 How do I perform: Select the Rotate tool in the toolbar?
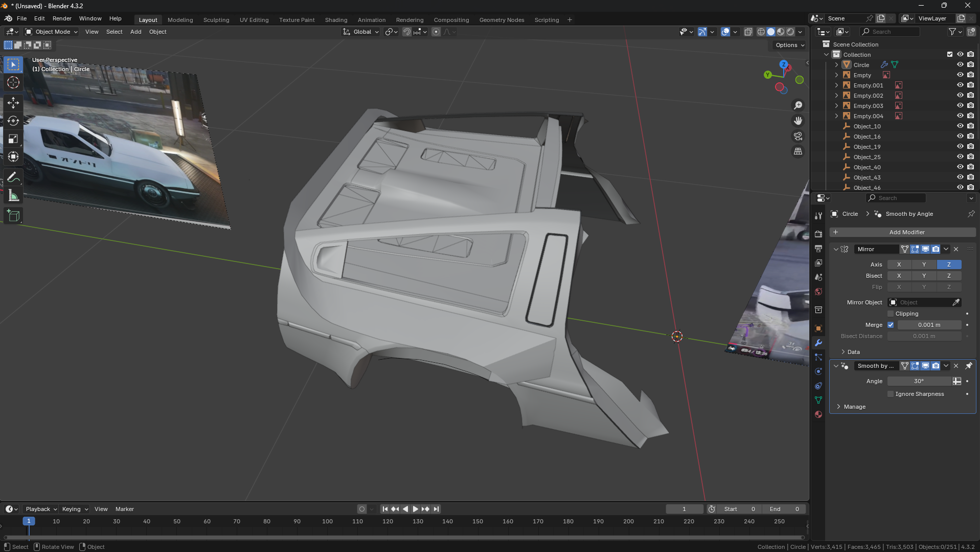click(x=13, y=121)
